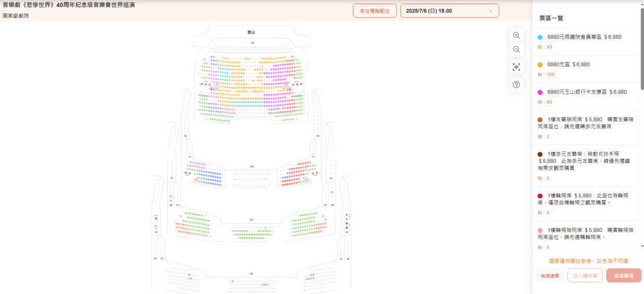Select the cyan 兩廳院會員專區 color dot

[x=540, y=37]
